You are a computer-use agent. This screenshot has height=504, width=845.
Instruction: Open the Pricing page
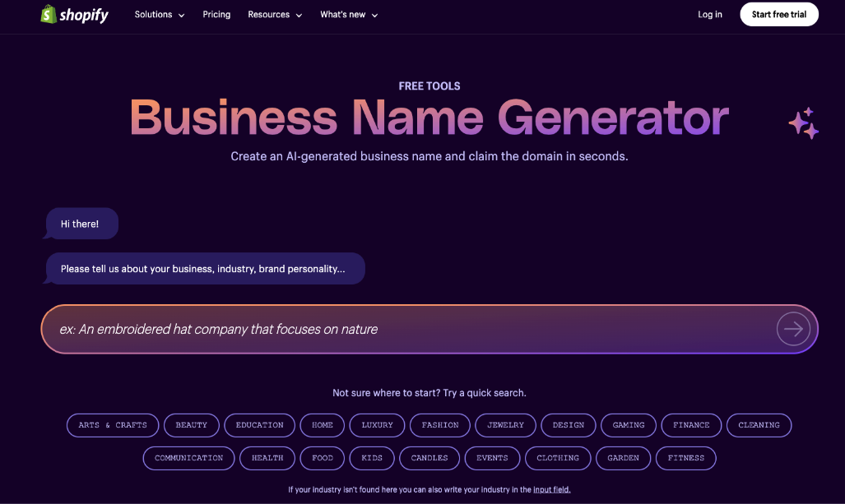tap(216, 14)
